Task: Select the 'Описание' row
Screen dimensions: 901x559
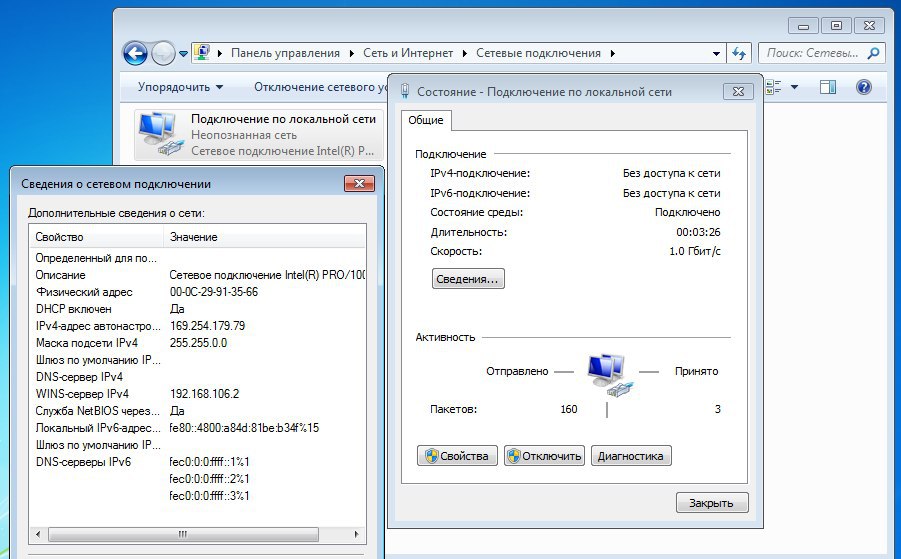Action: tap(197, 275)
